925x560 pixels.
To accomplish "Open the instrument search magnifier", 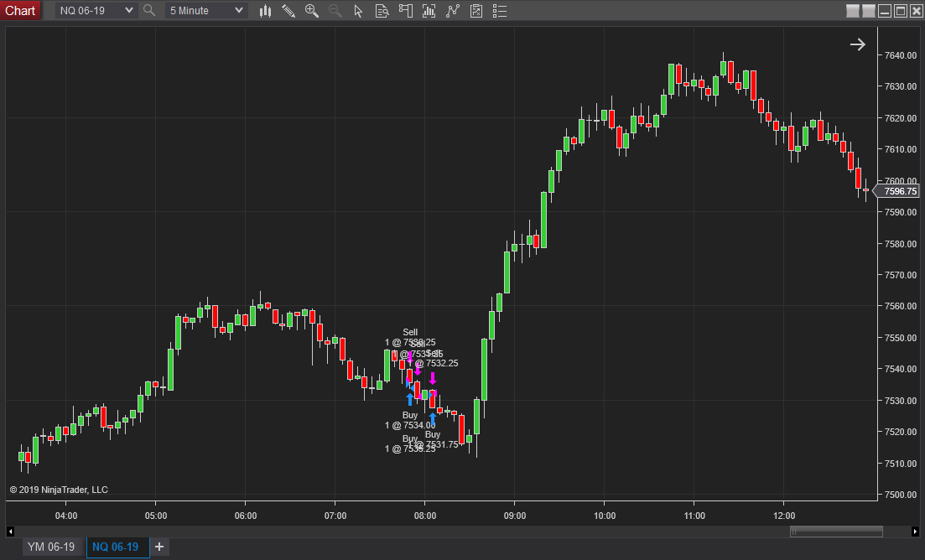I will pyautogui.click(x=149, y=11).
